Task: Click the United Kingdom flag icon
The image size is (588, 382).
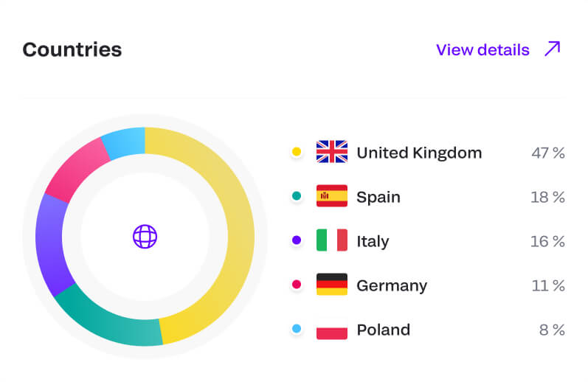Action: pyautogui.click(x=331, y=152)
